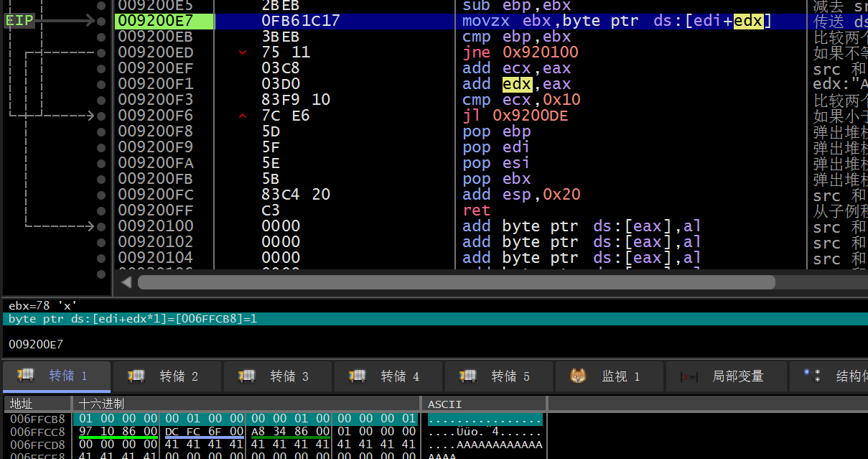Click dump row address 006FFCB8

pos(37,419)
